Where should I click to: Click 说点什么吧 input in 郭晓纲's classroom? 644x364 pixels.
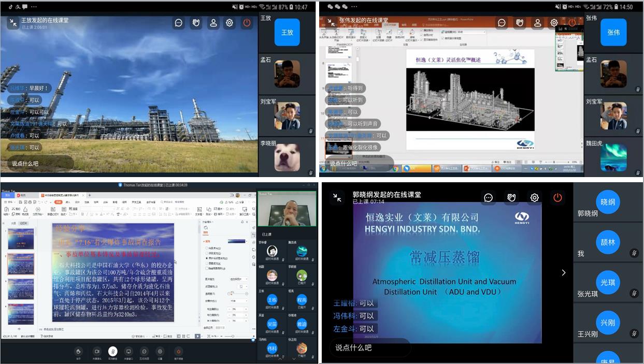(369, 347)
